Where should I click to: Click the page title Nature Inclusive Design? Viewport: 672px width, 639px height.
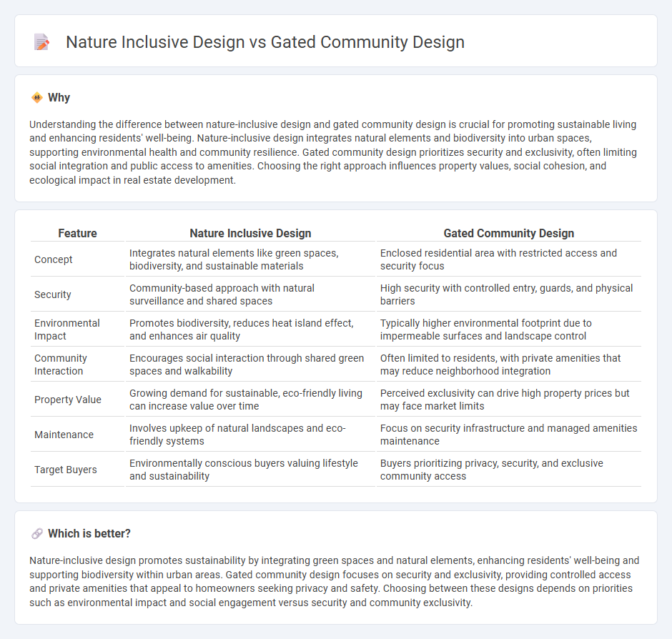(265, 42)
